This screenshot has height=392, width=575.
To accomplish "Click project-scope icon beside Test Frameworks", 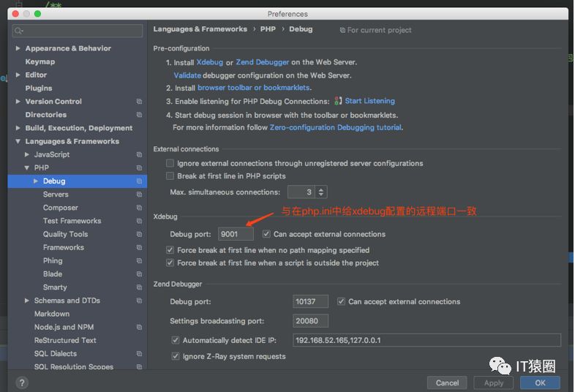I will [x=139, y=221].
